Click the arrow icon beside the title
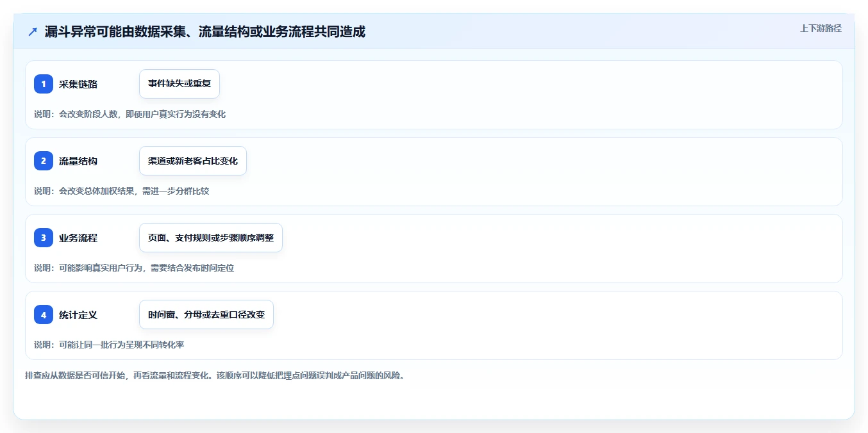The image size is (868, 433). coord(33,32)
